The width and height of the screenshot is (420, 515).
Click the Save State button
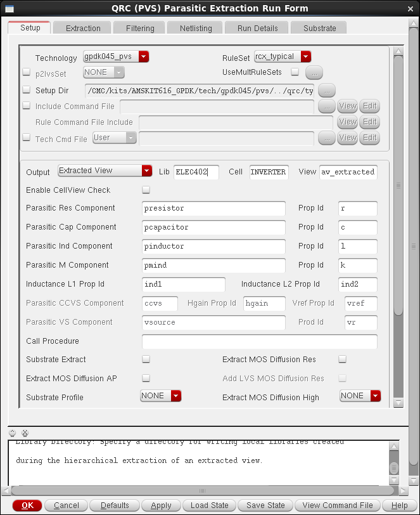(265, 505)
